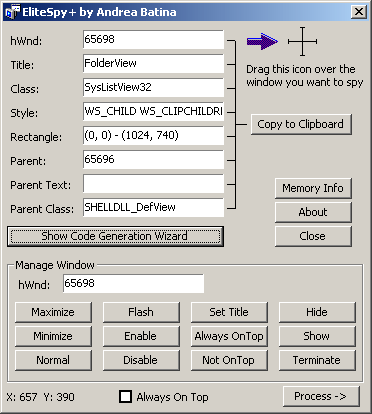Image resolution: width=372 pixels, height=414 pixels.
Task: Click the purple arrow icon
Action: pyautogui.click(x=262, y=41)
